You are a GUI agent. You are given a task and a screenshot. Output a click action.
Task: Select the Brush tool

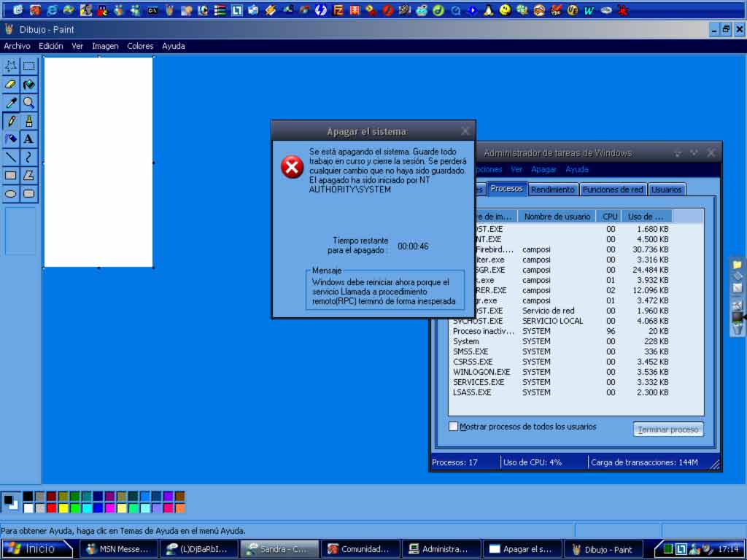click(28, 121)
